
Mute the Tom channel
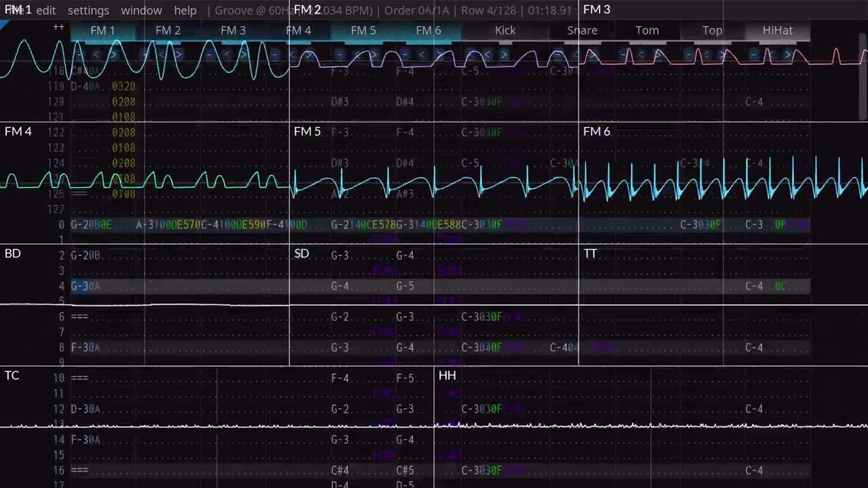[x=647, y=30]
